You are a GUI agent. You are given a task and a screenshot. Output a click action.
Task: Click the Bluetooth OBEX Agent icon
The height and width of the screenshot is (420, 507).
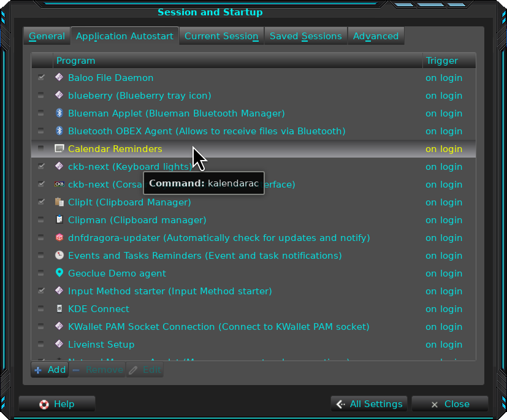(x=59, y=131)
